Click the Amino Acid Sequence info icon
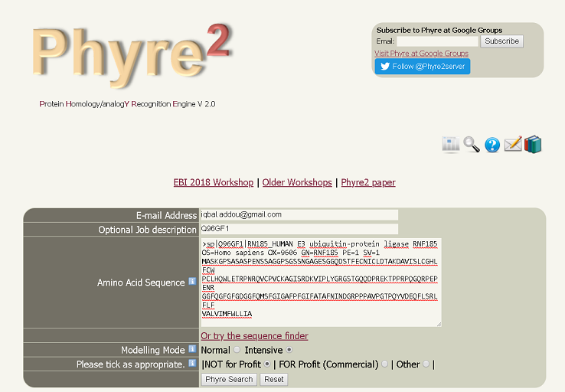Viewport: 565px width, 392px height. (x=192, y=282)
